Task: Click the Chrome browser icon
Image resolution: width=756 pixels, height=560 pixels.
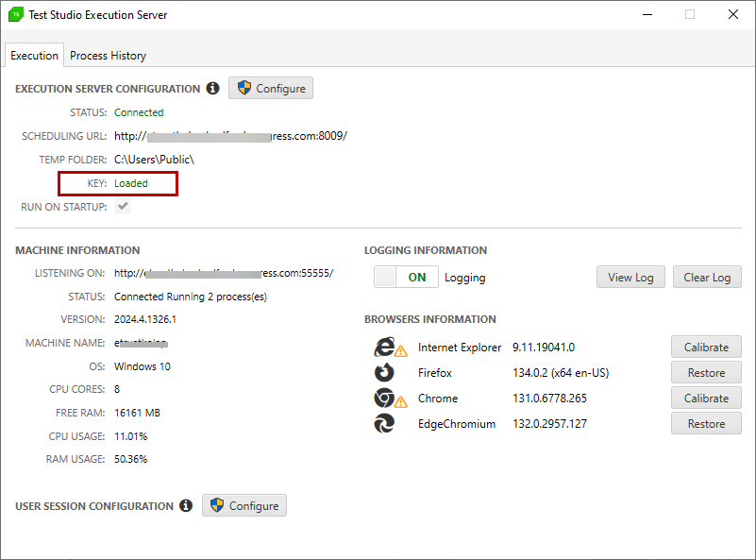Action: [x=384, y=398]
